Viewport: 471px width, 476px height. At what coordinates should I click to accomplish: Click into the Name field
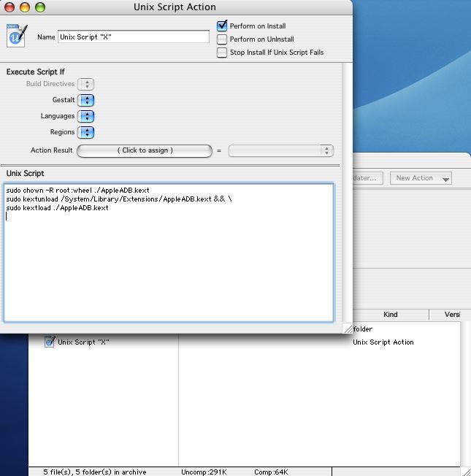[x=134, y=37]
